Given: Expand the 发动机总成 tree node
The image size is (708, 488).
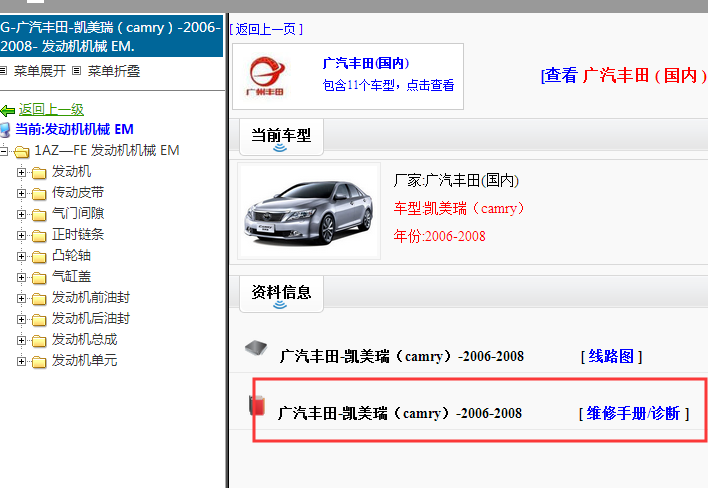Looking at the screenshot, I should point(21,340).
